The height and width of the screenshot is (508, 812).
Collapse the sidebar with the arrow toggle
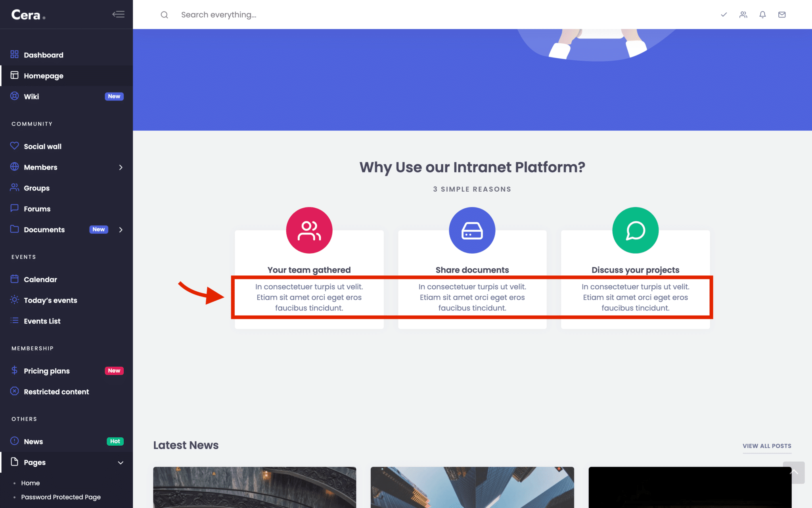click(x=118, y=14)
